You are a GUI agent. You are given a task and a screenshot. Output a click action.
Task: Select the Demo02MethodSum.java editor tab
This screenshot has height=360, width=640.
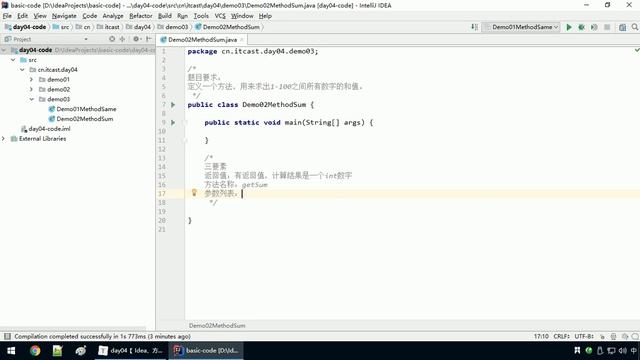(x=202, y=40)
